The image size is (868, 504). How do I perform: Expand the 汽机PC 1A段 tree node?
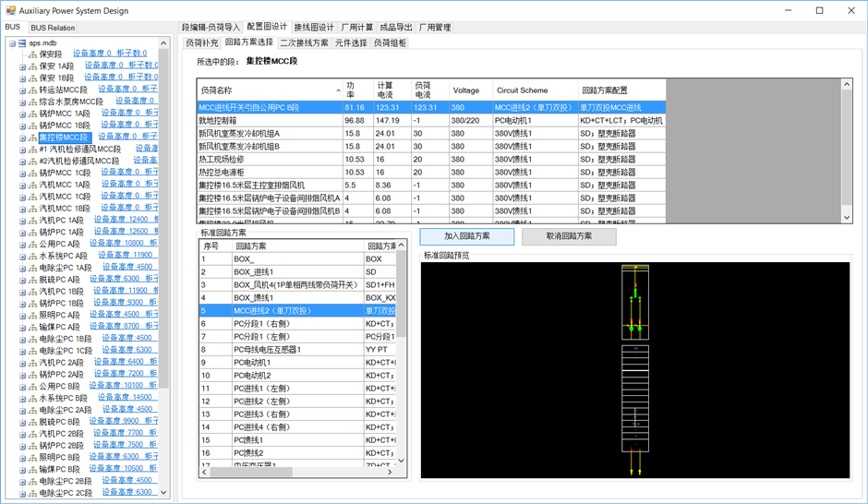click(x=22, y=221)
